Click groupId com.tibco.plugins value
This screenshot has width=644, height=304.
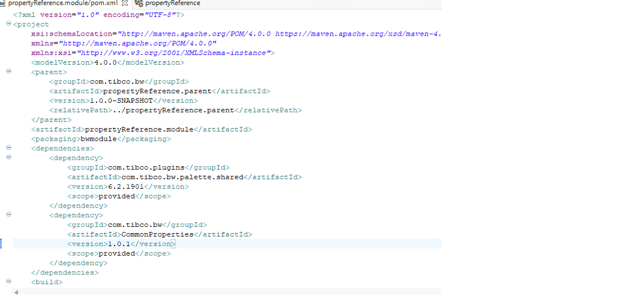pos(146,168)
